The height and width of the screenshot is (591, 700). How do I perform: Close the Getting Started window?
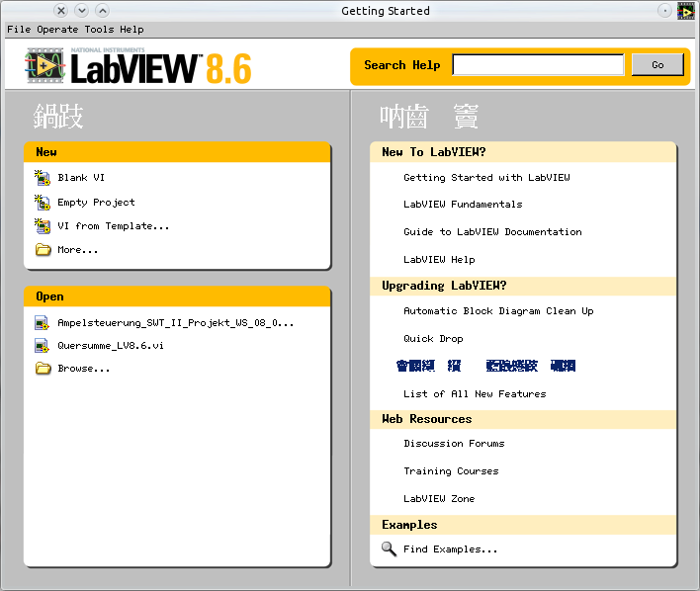click(61, 10)
